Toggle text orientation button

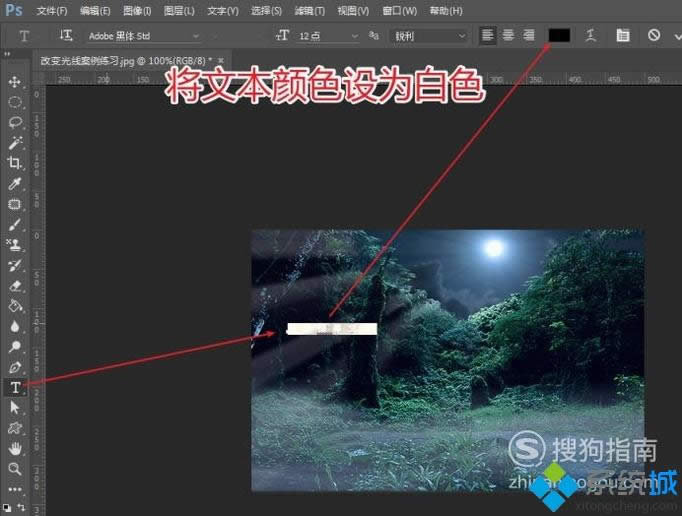[x=66, y=35]
